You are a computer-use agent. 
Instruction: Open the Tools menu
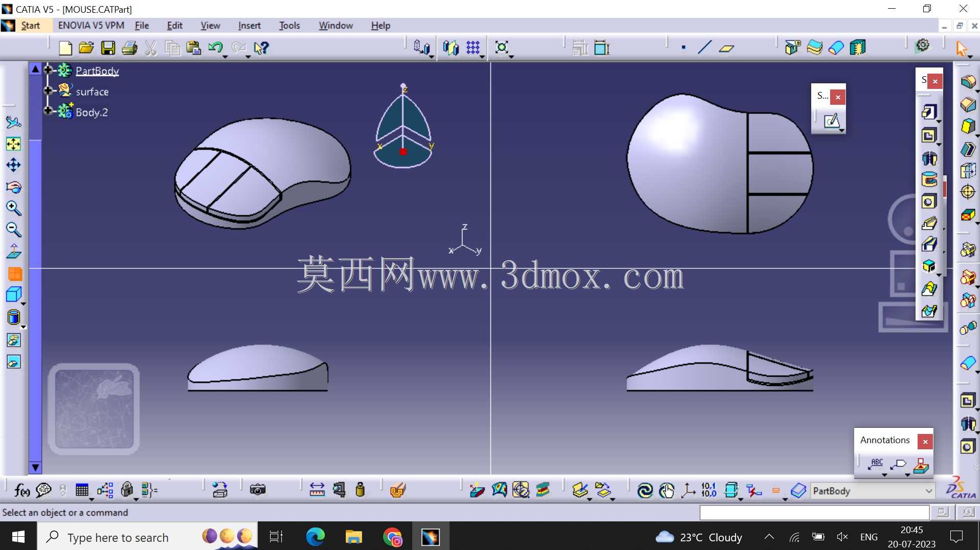coord(289,26)
